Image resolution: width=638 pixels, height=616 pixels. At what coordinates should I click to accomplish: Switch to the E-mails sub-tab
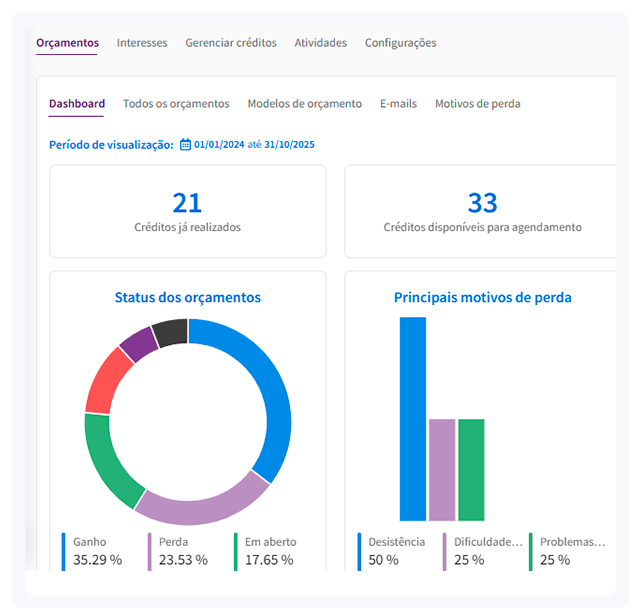coord(398,104)
